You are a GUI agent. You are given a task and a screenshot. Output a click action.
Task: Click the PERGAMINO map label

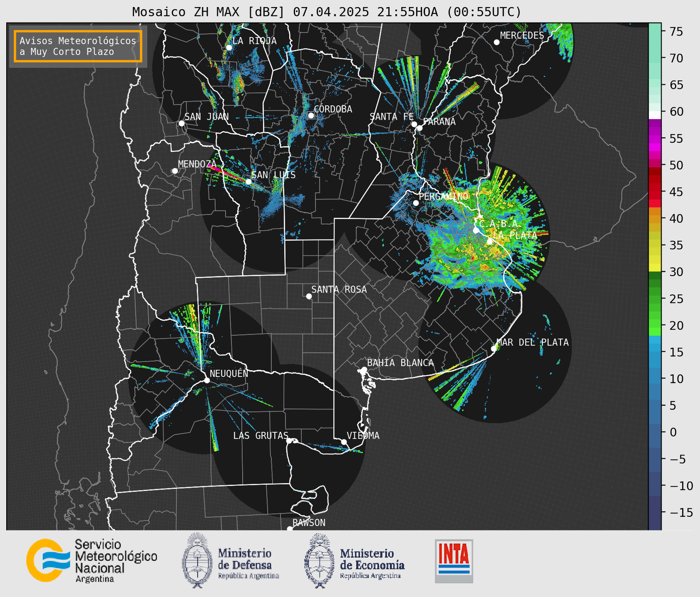tap(444, 196)
